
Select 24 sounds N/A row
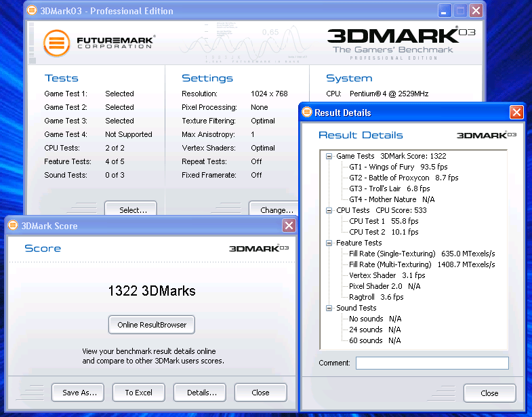coord(375,330)
